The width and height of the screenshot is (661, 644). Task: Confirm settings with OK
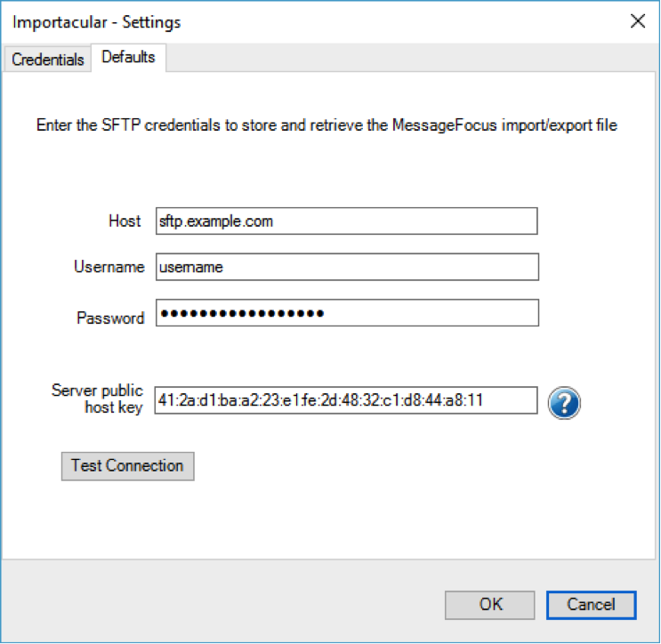click(x=490, y=605)
